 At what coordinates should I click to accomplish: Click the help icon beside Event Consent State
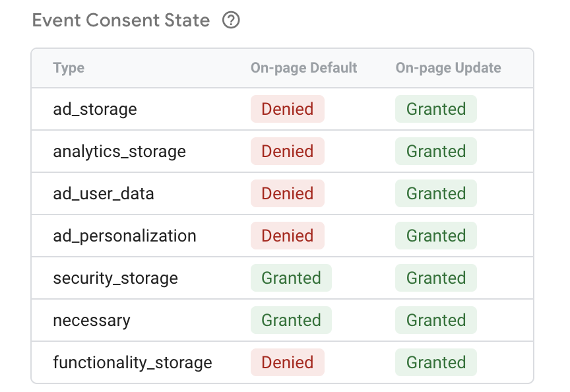click(x=231, y=20)
